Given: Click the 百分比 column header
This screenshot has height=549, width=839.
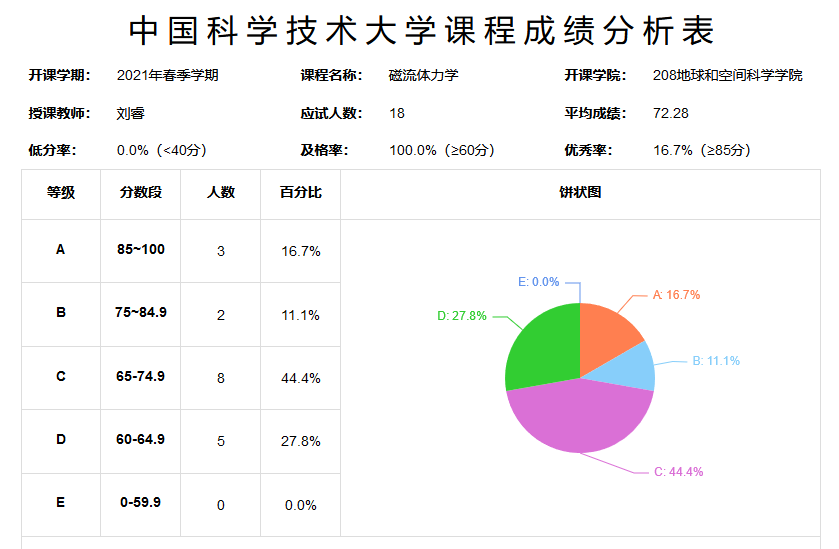Looking at the screenshot, I should click(x=300, y=193).
